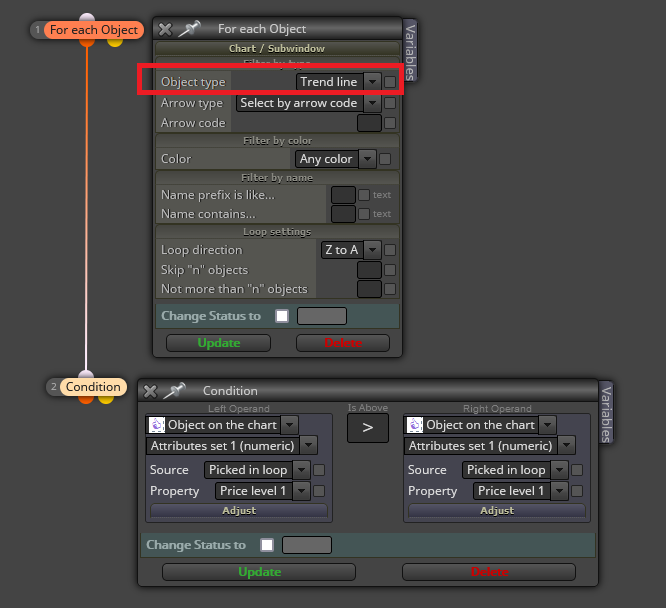
Task: Open Right Operand 'Object on the chart' dropdown
Action: (480, 425)
